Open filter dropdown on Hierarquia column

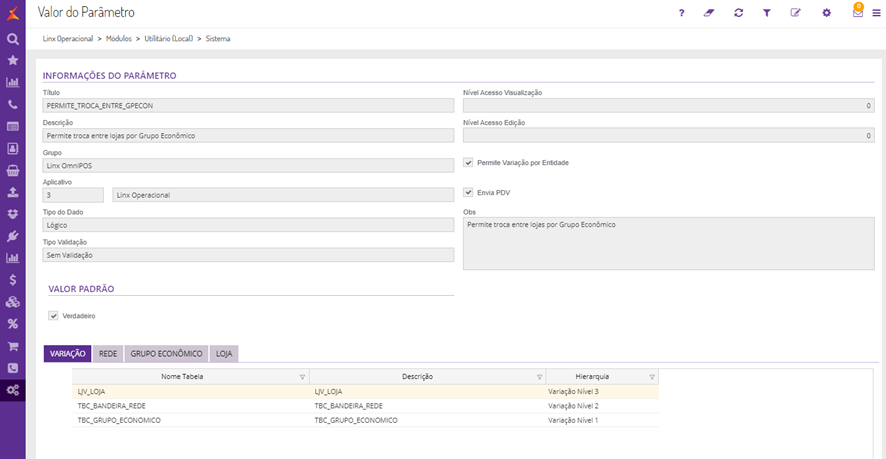coord(652,377)
